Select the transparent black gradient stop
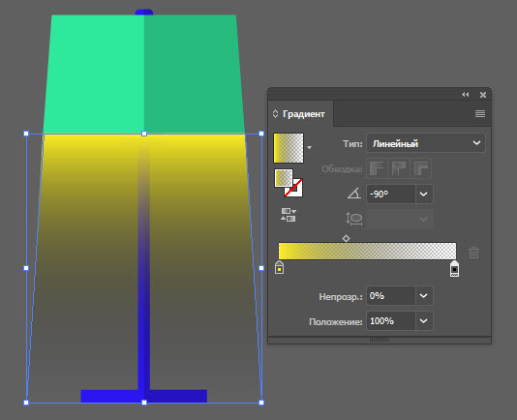 [454, 269]
